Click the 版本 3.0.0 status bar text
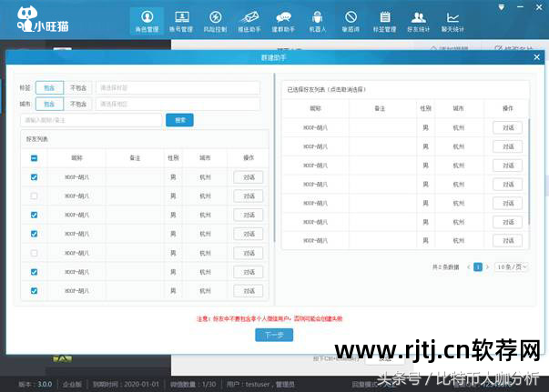The image size is (549, 392). click(x=36, y=385)
